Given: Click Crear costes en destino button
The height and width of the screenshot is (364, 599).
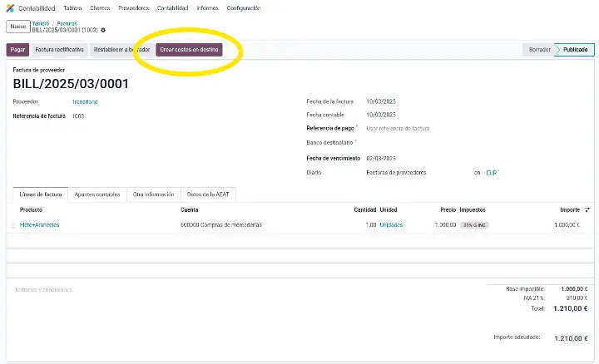Looking at the screenshot, I should click(189, 50).
